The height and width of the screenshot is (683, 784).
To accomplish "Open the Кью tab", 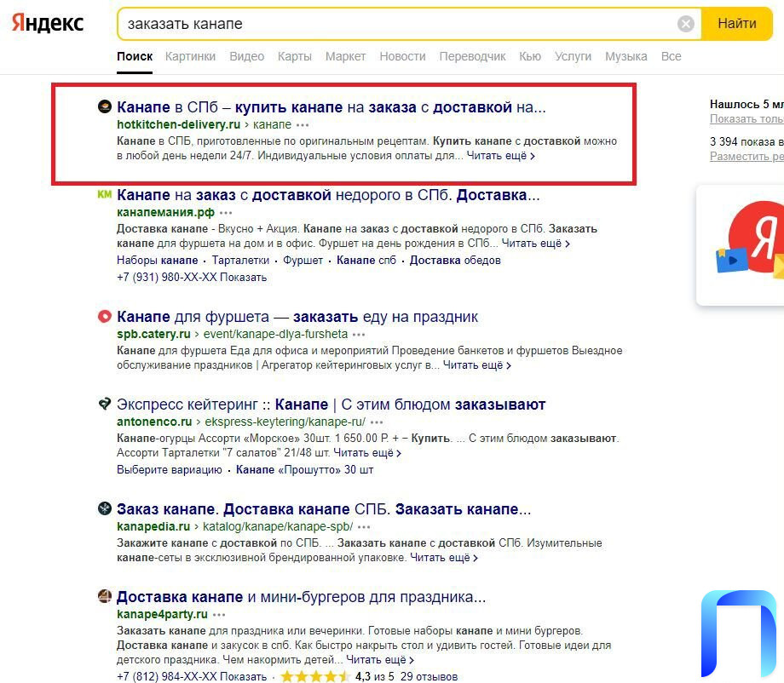I will click(530, 56).
